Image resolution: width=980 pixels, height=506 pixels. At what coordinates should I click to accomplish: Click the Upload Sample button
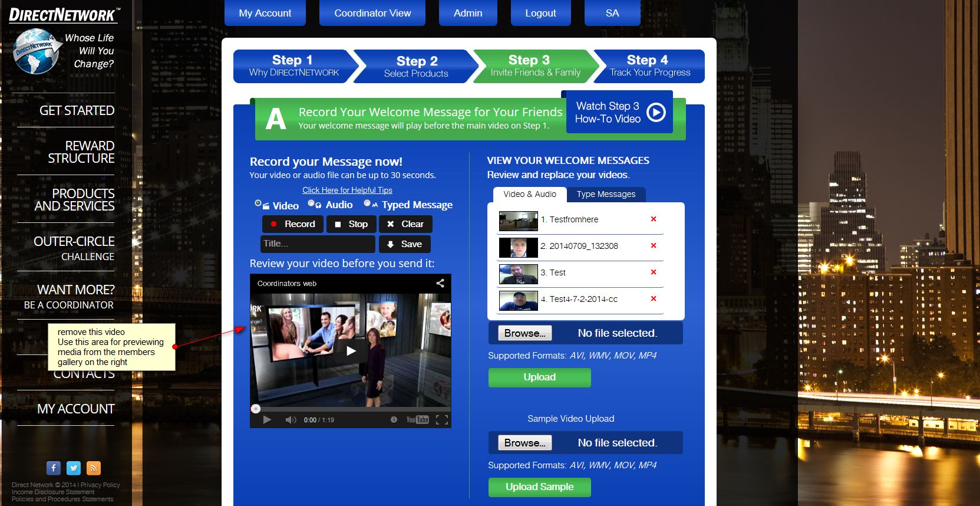pos(540,487)
